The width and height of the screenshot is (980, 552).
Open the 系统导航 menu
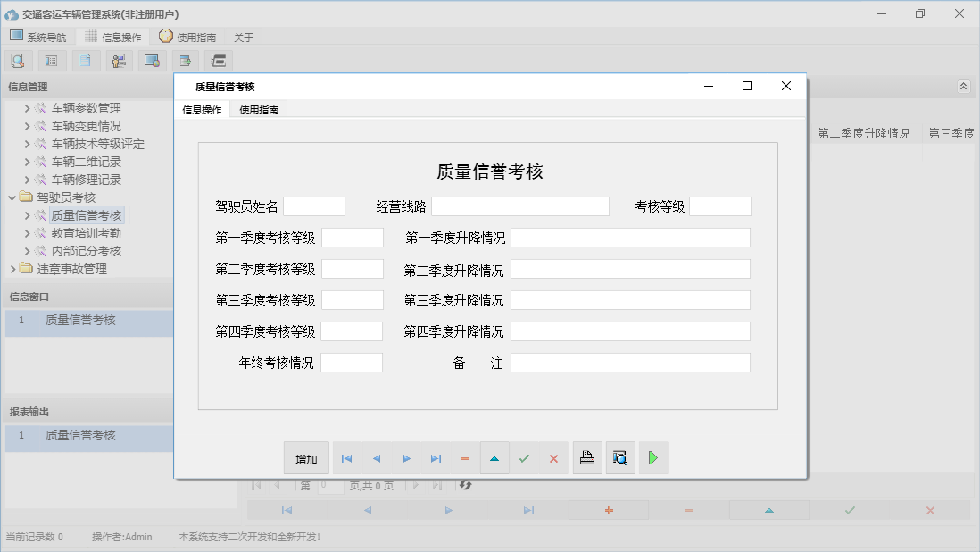click(38, 36)
